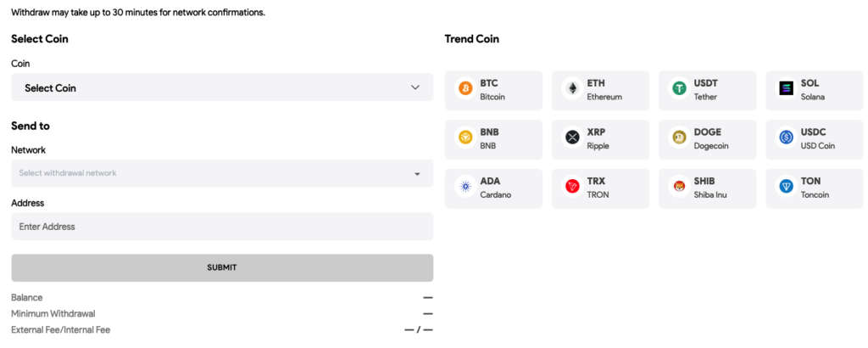Viewport: 868px width, 348px height.
Task: Click the yellow BNB icon
Action: coord(465,138)
